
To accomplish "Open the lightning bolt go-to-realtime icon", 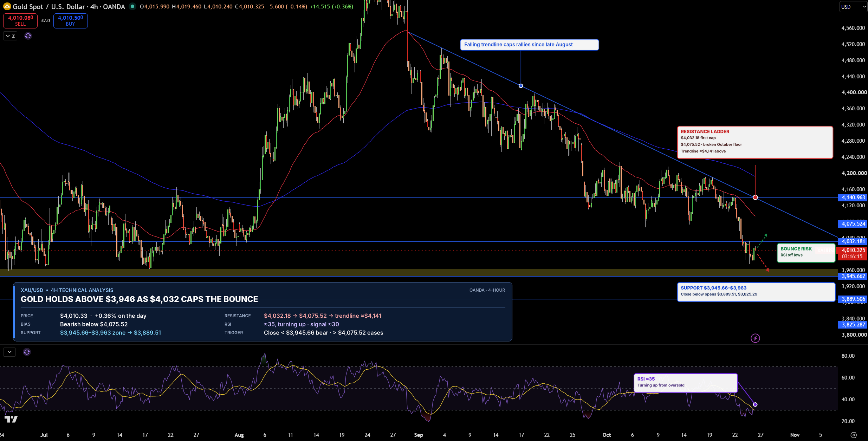I will tap(755, 338).
